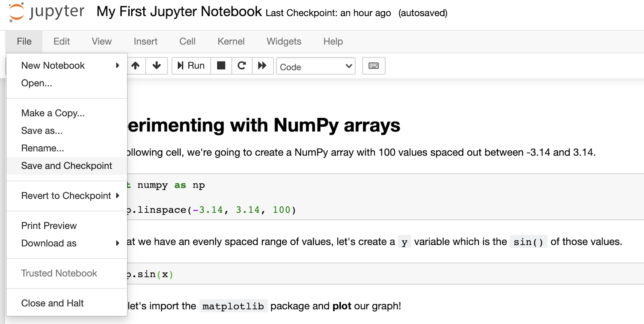Viewport: 644px width, 324px height.
Task: Select Close and Halt
Action: click(67, 303)
